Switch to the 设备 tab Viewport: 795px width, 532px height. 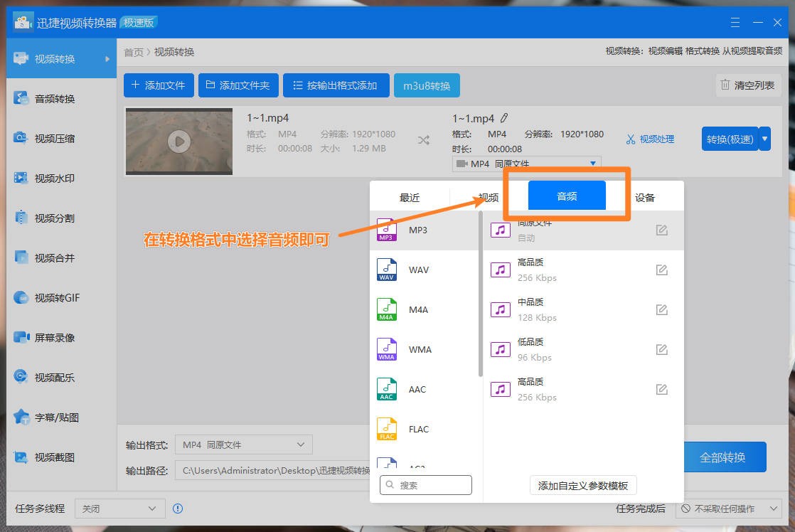tap(644, 198)
